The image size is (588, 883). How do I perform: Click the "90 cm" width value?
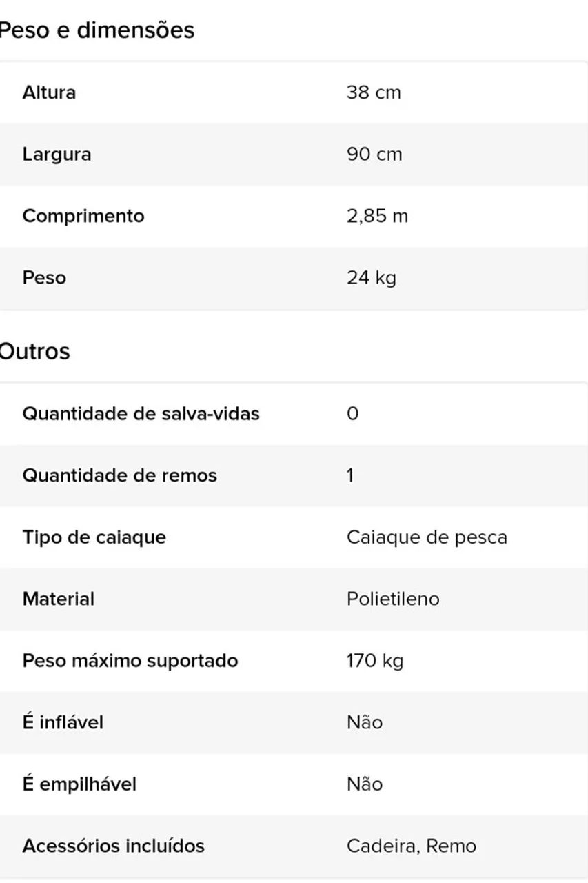click(x=374, y=154)
